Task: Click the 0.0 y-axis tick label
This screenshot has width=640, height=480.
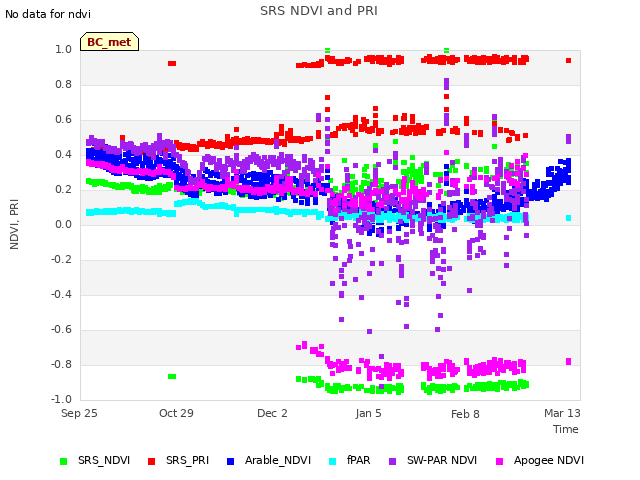Action: 63,224
